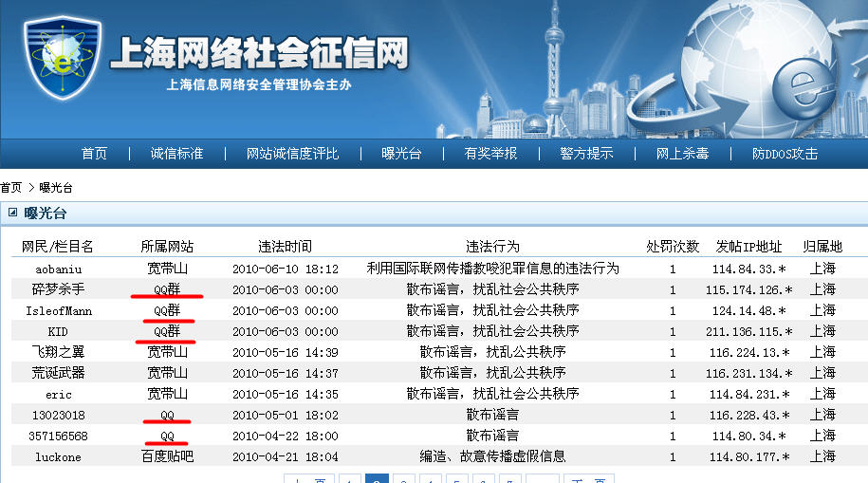Image resolution: width=868 pixels, height=483 pixels.
Task: Open the 首页 navigation menu item
Action: (94, 154)
